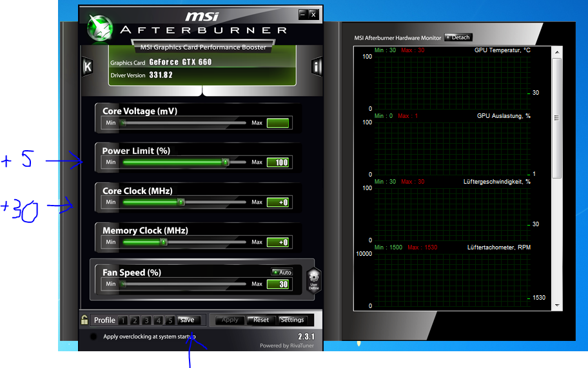Toggle Auto fan speed mode
588x368 pixels.
[282, 272]
